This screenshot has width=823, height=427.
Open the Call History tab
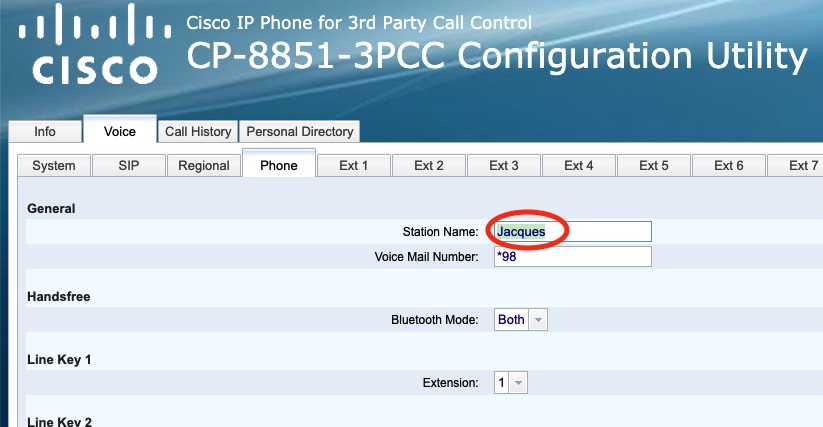(x=198, y=131)
